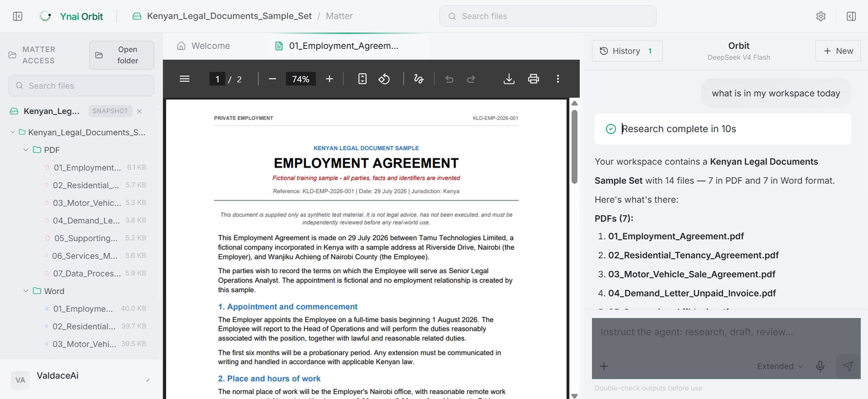
Task: Toggle the right panel icon in header
Action: [851, 16]
